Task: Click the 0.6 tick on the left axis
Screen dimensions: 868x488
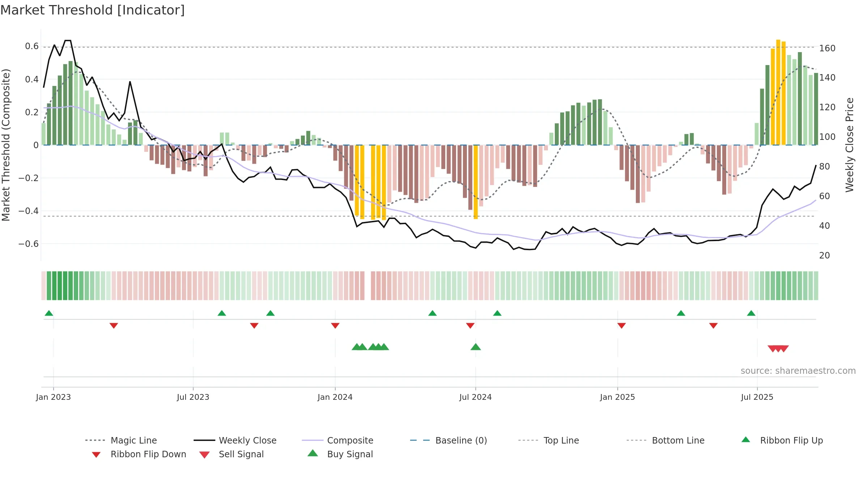Action: pyautogui.click(x=32, y=46)
